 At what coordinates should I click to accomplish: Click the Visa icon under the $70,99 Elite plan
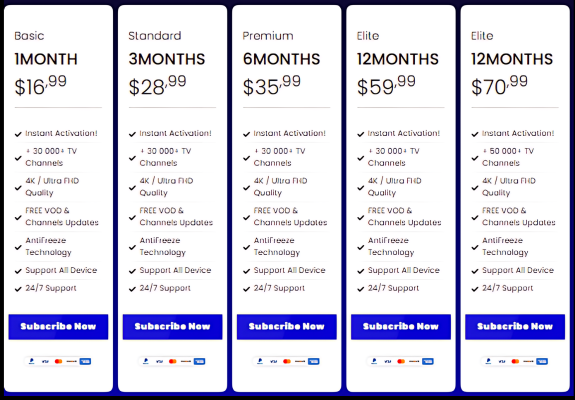click(x=502, y=361)
